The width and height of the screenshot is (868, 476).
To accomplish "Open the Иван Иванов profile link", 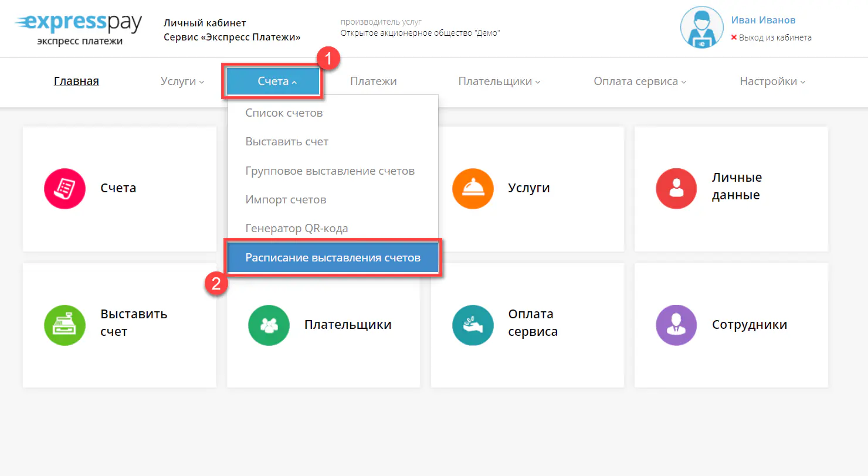I will click(763, 20).
